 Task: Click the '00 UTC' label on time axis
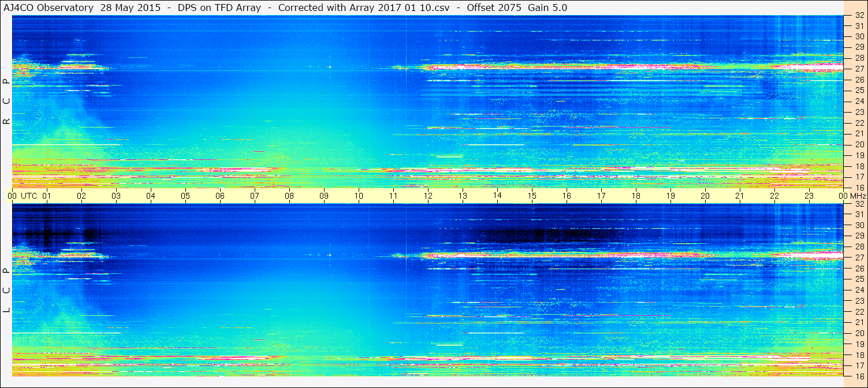pos(23,196)
